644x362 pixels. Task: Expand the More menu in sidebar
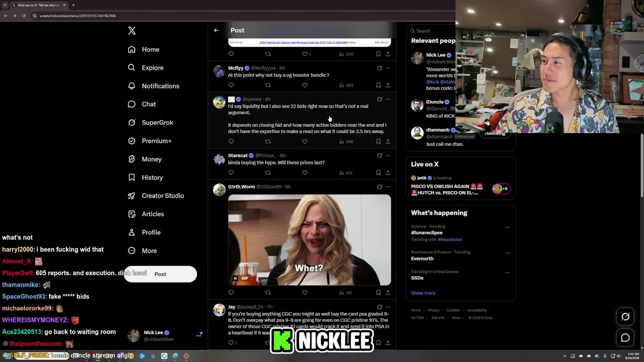coord(142,250)
